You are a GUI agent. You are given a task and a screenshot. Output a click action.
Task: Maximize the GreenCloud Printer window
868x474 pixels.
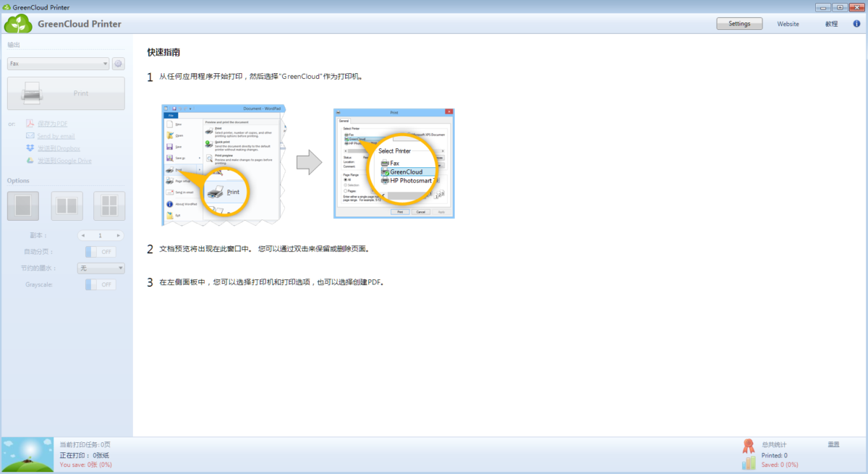(x=840, y=7)
